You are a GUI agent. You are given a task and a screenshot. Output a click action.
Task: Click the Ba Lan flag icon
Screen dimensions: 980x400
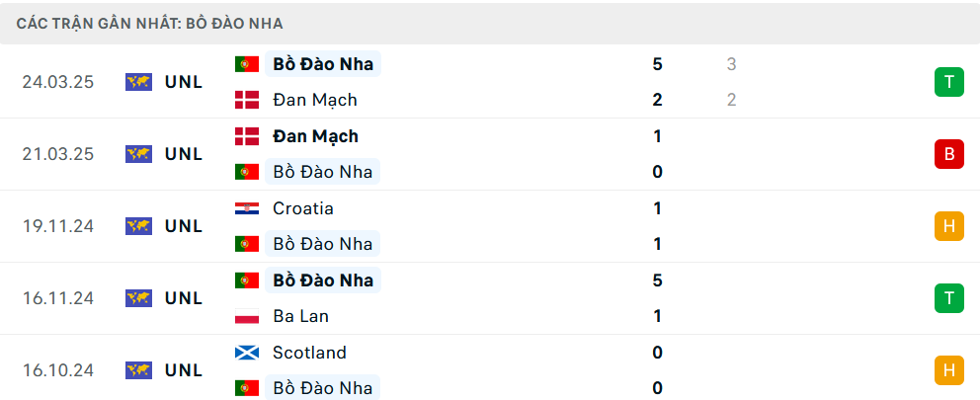click(247, 316)
